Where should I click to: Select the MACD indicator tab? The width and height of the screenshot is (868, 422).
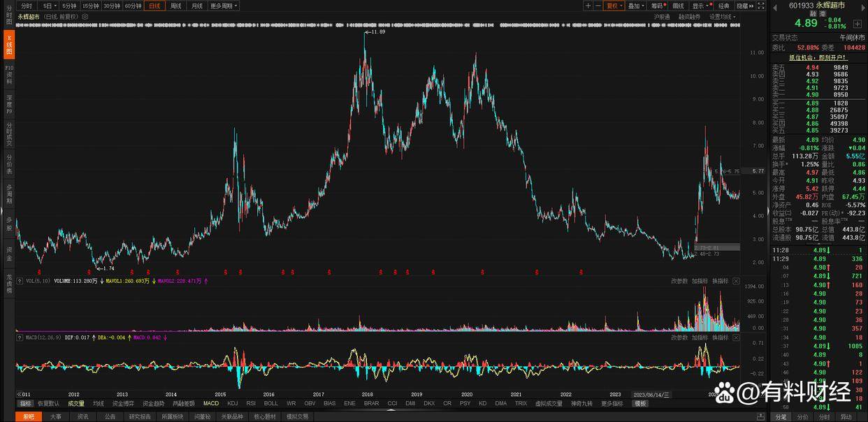tap(211, 404)
